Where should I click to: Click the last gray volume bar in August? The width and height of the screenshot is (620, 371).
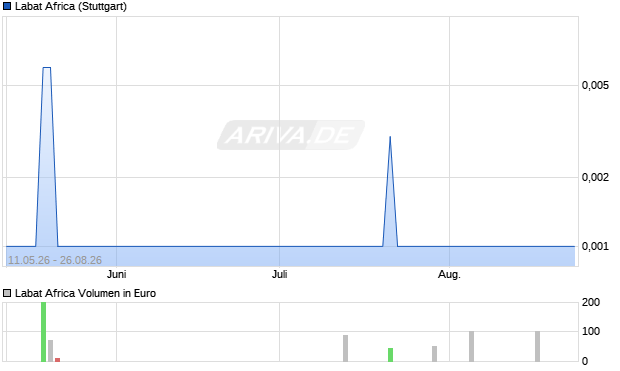coord(537,346)
